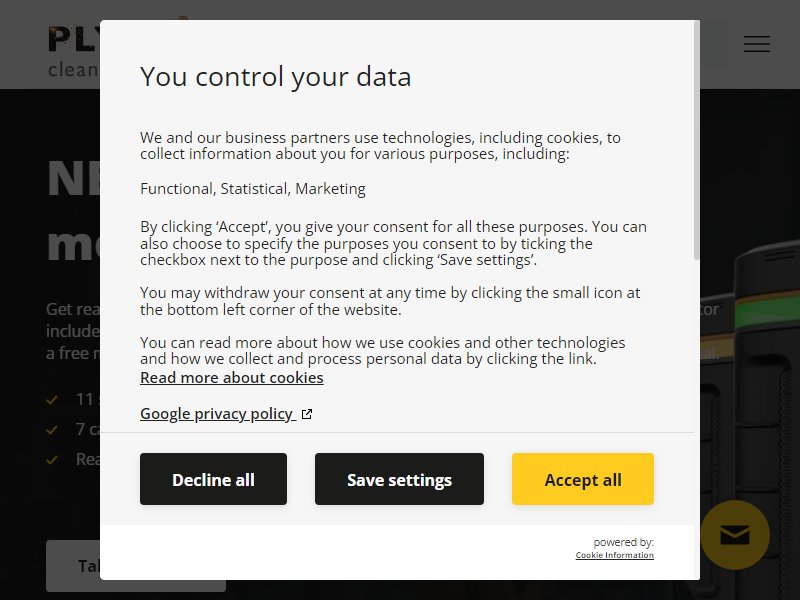Click the third yellow checkmark bullet
The height and width of the screenshot is (600, 800).
pos(52,460)
